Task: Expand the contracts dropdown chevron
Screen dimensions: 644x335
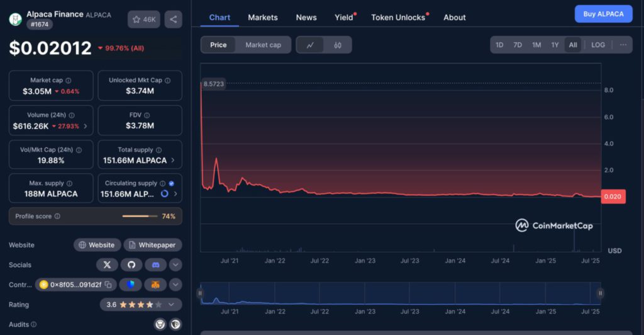Action: click(175, 285)
